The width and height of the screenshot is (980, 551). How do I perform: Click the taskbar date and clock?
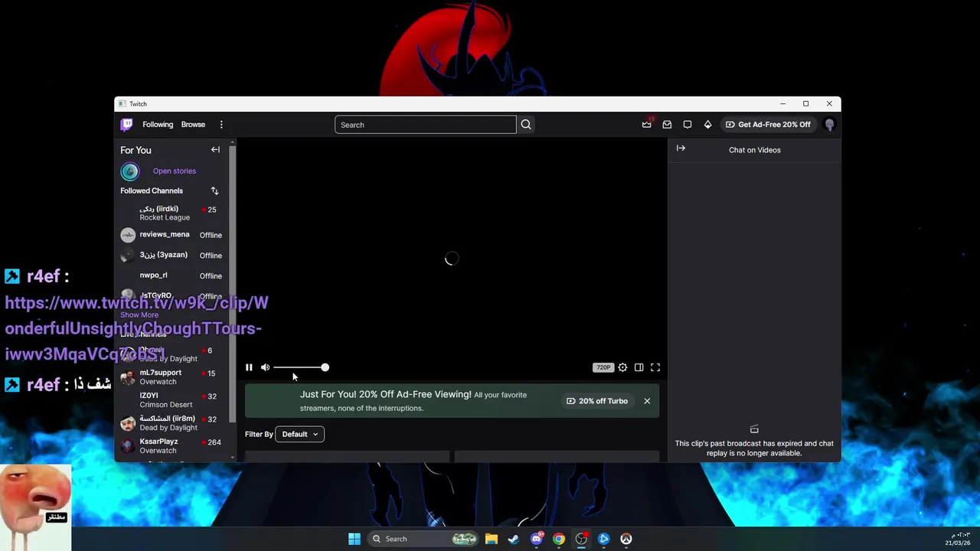click(x=957, y=539)
